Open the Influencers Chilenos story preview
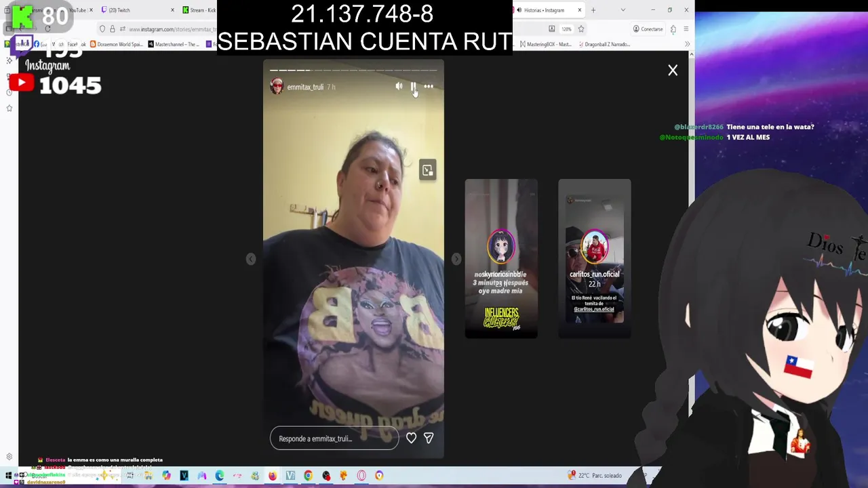 501,258
